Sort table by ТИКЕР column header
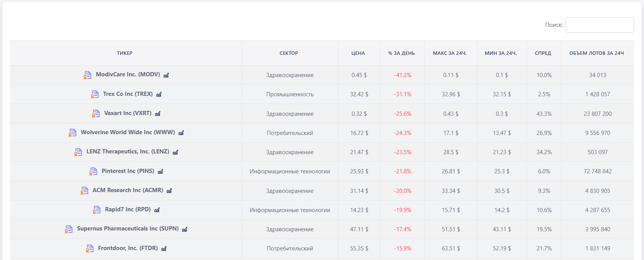The height and width of the screenshot is (260, 644). click(x=125, y=53)
